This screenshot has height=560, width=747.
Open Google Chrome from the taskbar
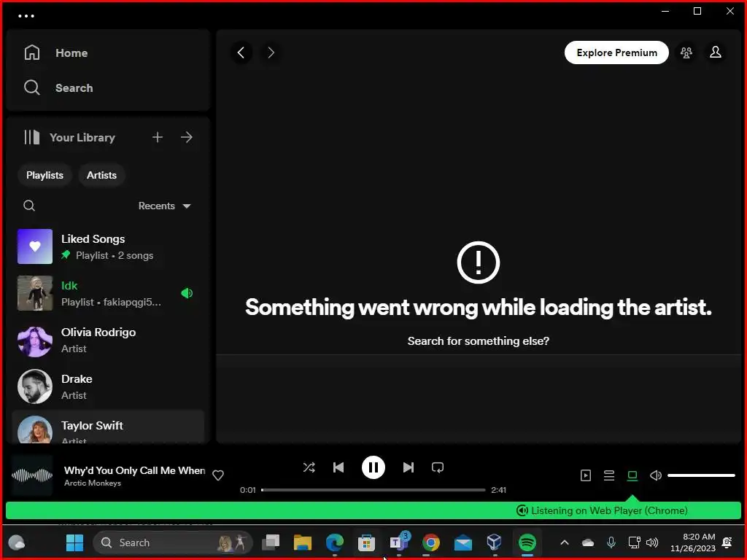click(x=430, y=542)
